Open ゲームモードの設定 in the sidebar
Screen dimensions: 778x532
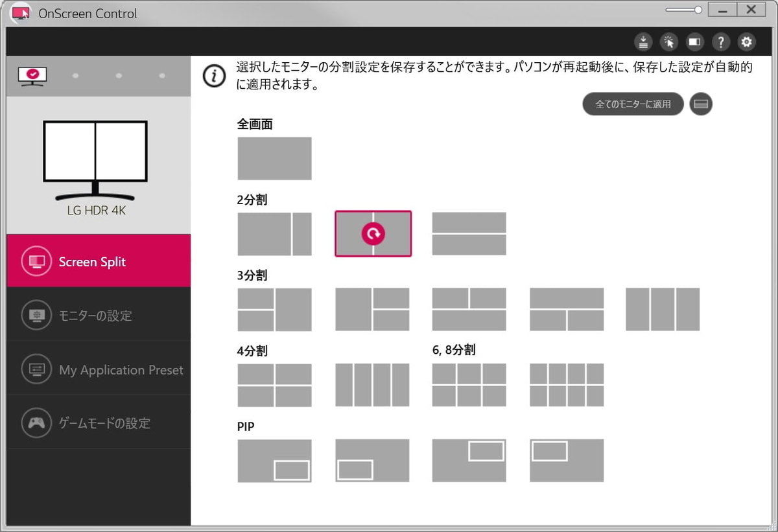tap(99, 423)
